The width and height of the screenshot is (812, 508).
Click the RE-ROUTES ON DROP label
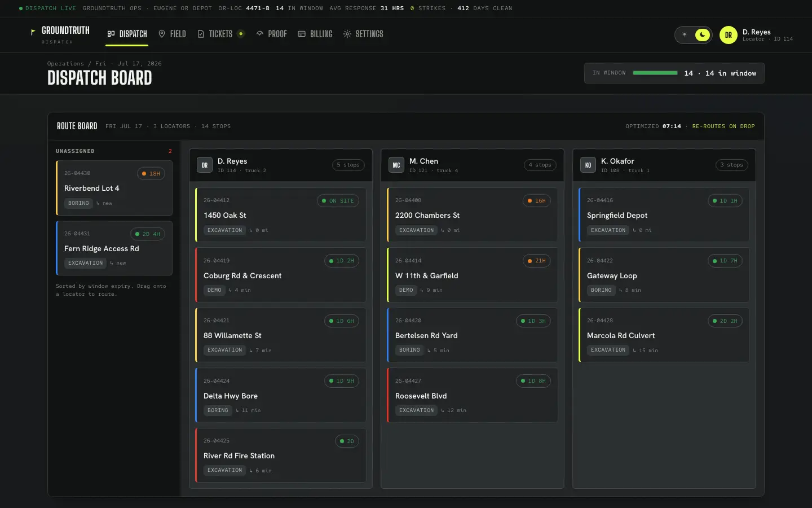pyautogui.click(x=723, y=126)
